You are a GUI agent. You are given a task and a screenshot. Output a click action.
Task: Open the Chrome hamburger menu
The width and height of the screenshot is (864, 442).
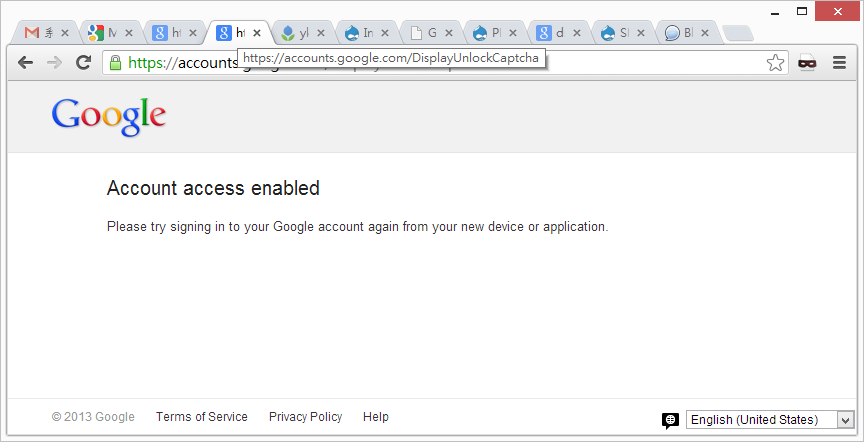[x=839, y=62]
